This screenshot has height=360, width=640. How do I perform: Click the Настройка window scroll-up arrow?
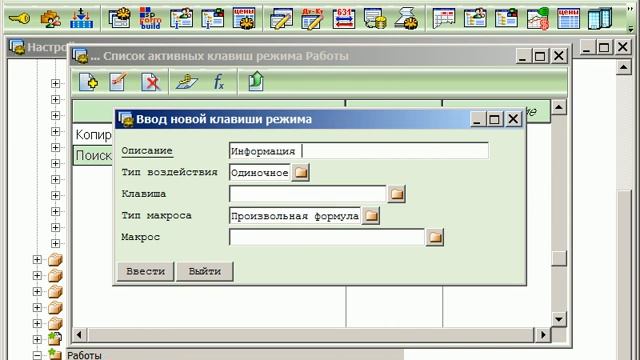pyautogui.click(x=624, y=67)
